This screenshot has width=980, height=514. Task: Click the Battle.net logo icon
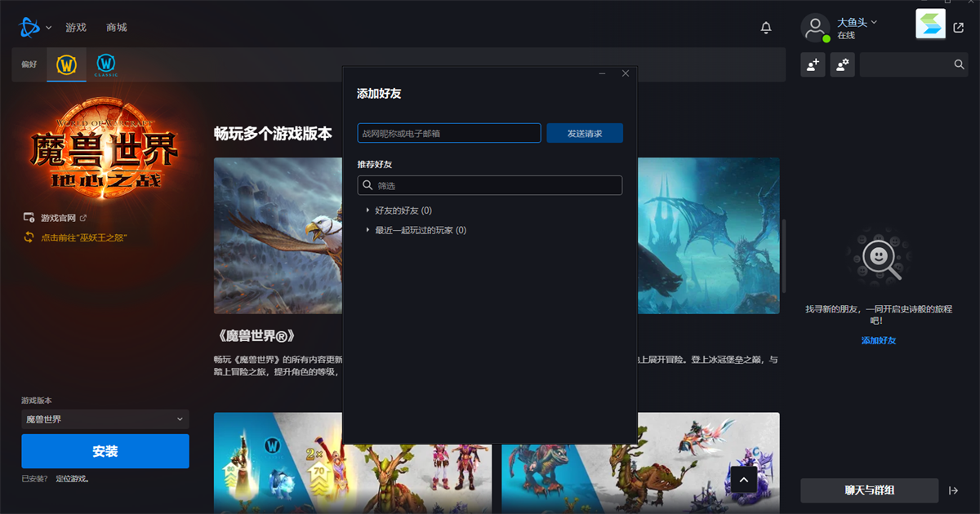click(28, 26)
